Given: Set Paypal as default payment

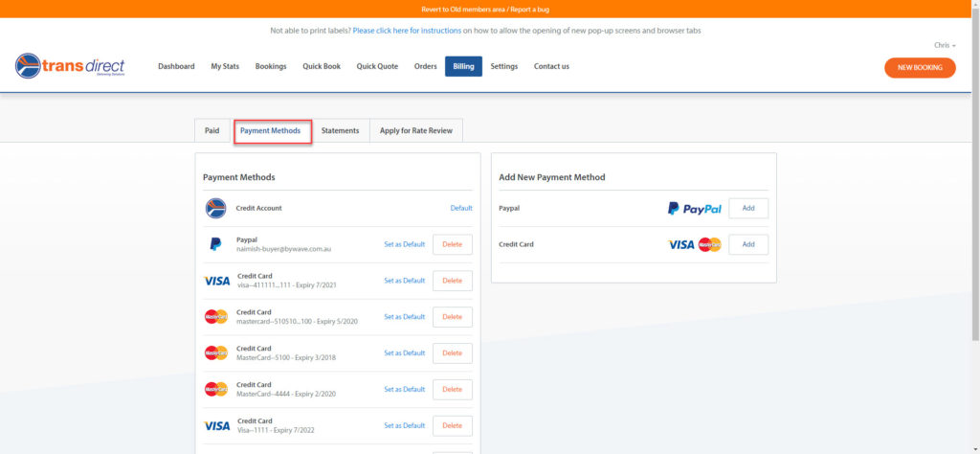Looking at the screenshot, I should (x=405, y=244).
